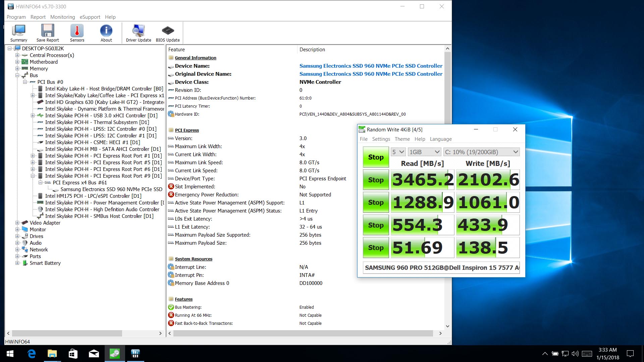The width and height of the screenshot is (644, 362).
Task: Select Smart Battery icon in tree
Action: click(25, 263)
